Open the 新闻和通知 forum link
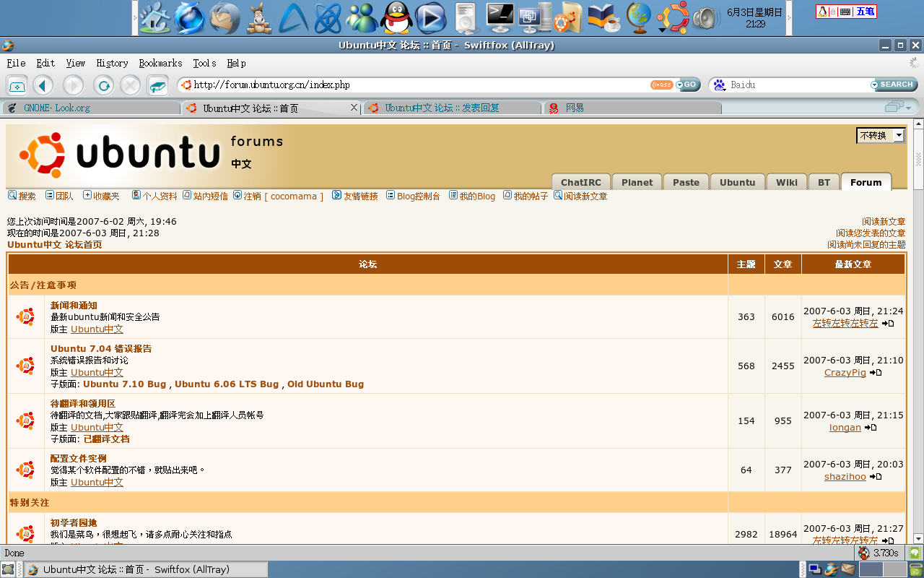 point(74,306)
